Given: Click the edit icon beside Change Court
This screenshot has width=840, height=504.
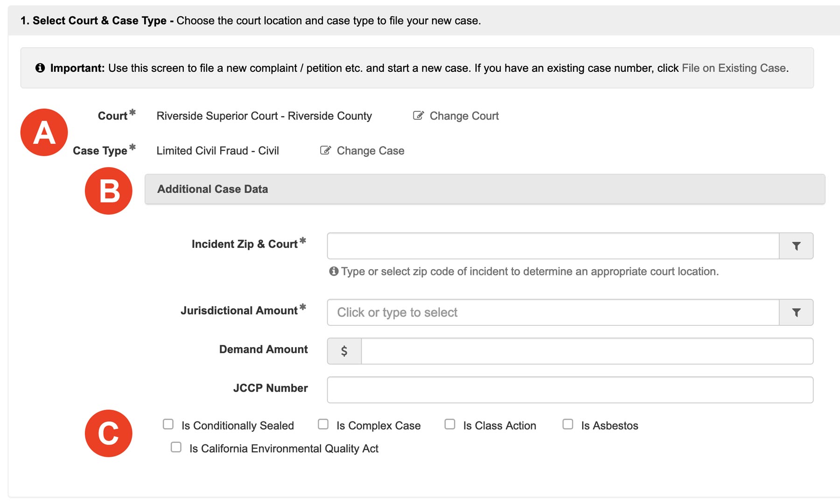Looking at the screenshot, I should point(418,115).
